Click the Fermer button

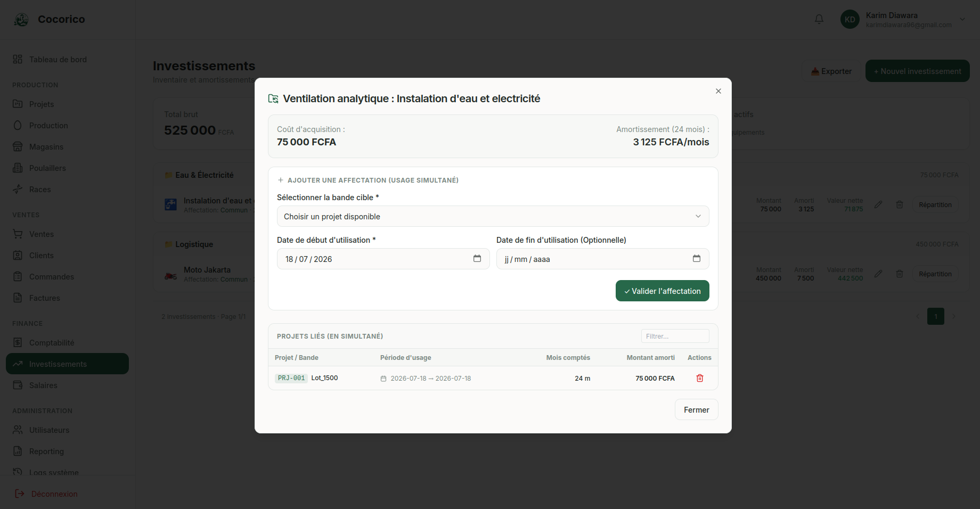pos(697,409)
